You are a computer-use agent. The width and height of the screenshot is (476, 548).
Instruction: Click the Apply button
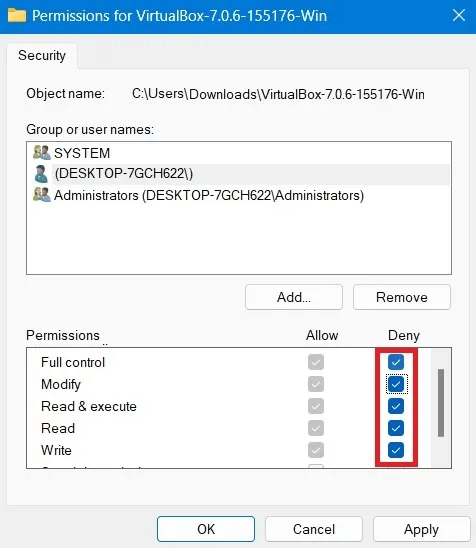(421, 529)
